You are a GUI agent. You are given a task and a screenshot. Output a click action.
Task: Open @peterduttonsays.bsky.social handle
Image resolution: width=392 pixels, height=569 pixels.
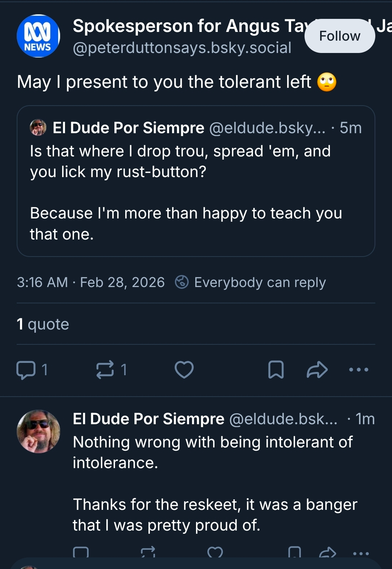(x=182, y=48)
